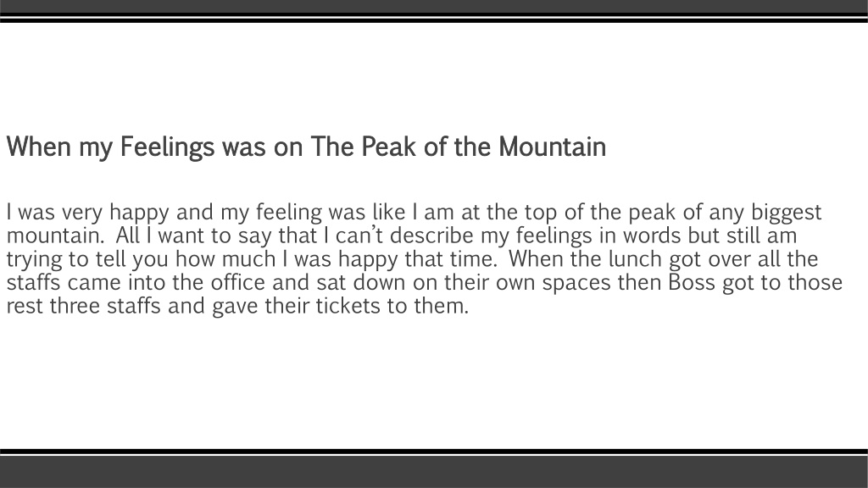Image resolution: width=868 pixels, height=488 pixels.
Task: Click the dark gray bar at the top of slide
Action: 434,6
